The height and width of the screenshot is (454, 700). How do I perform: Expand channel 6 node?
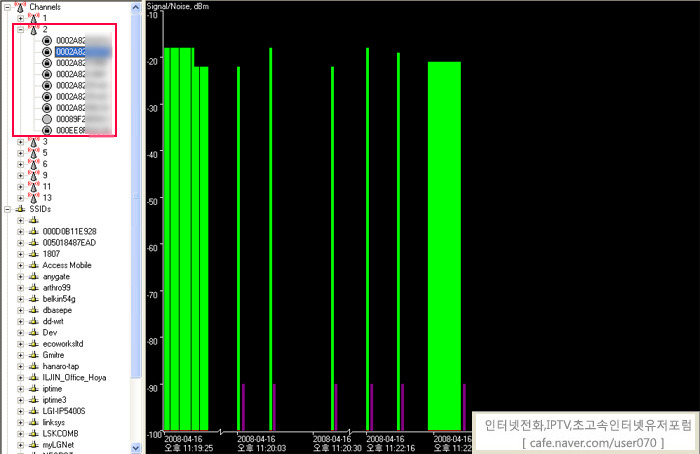pos(21,164)
